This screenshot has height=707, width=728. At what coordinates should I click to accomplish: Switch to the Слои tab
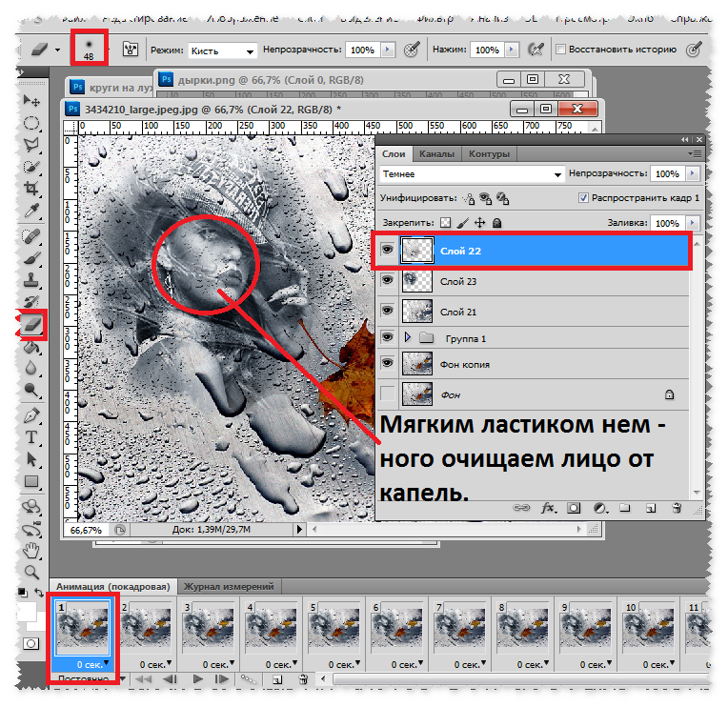[x=394, y=153]
